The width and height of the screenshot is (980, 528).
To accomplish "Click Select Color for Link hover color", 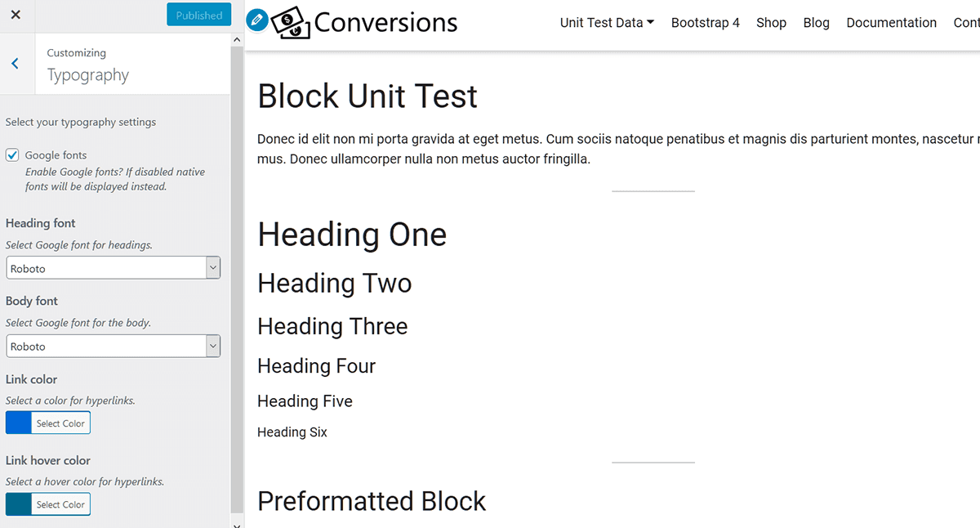I will point(60,504).
